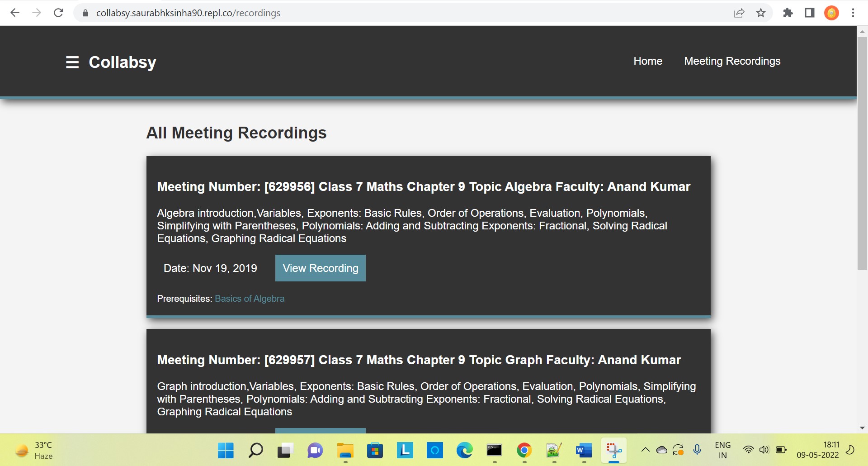Open Snipping Tool from the taskbar
Image resolution: width=868 pixels, height=466 pixels.
coord(613,451)
